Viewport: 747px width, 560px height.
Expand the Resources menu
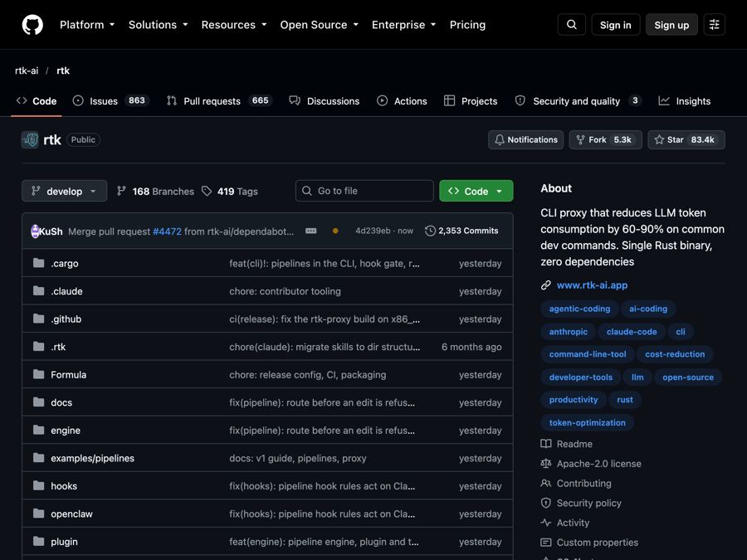pyautogui.click(x=234, y=25)
